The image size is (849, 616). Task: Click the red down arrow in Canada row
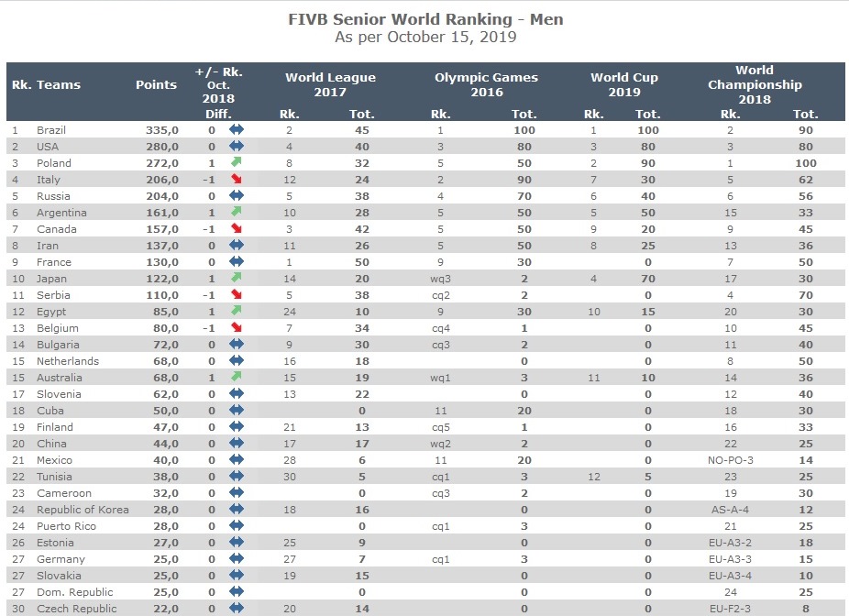click(236, 228)
